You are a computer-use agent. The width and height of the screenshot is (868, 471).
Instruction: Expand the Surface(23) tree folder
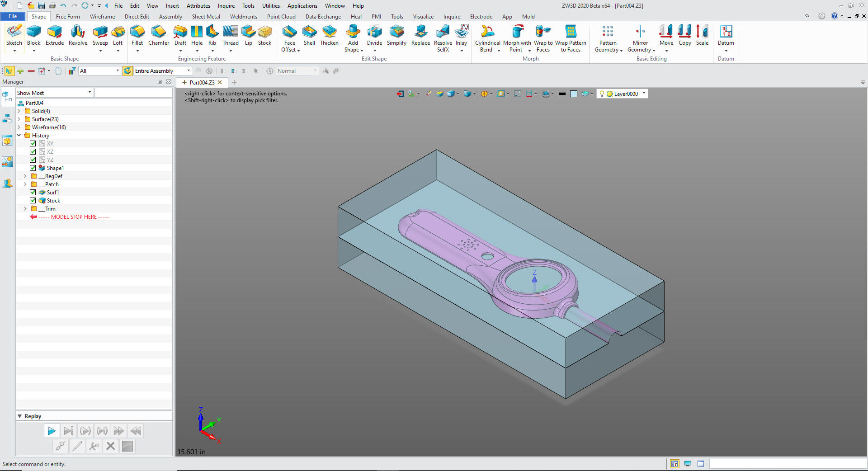pos(19,119)
